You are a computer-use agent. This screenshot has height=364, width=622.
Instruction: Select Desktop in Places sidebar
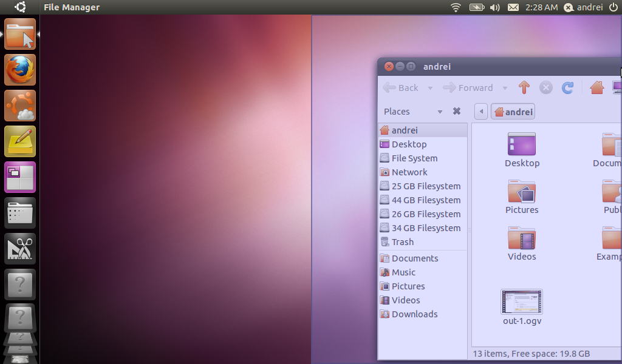coord(423,144)
